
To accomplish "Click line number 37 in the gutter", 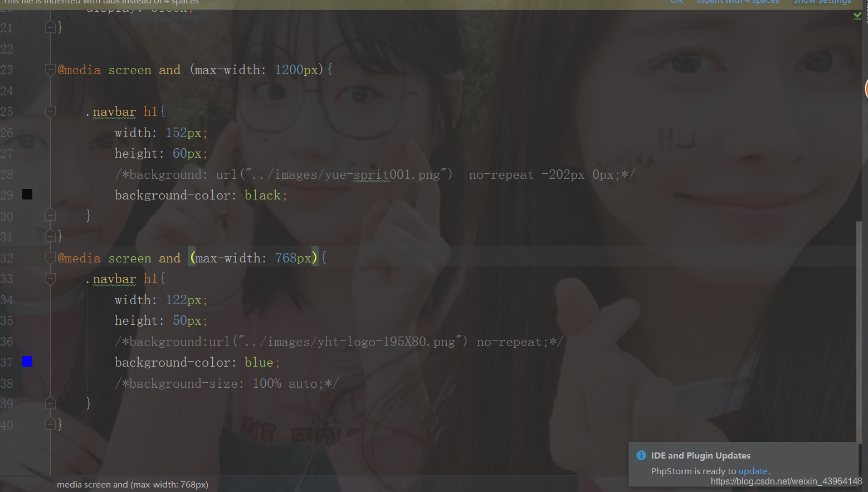I will (x=7, y=362).
